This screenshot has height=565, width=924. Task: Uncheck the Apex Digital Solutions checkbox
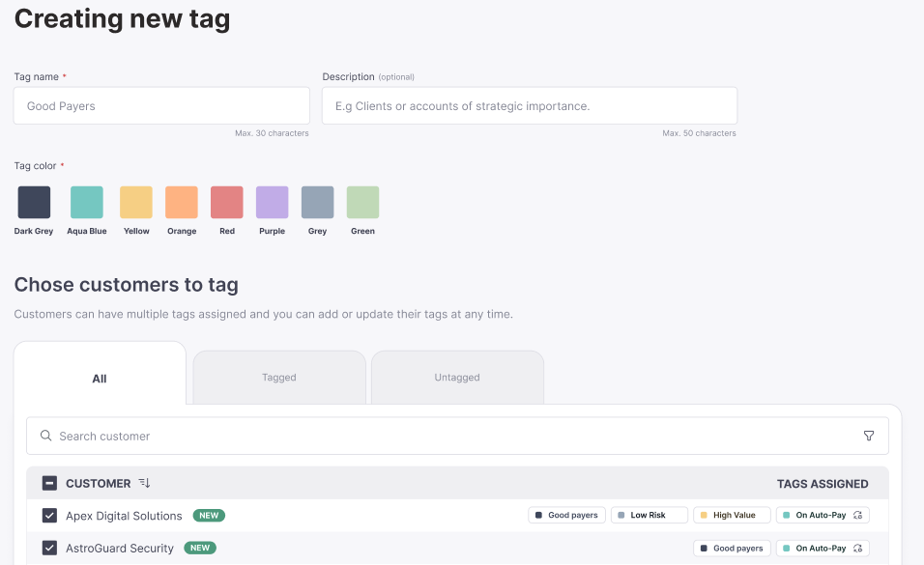tap(49, 516)
